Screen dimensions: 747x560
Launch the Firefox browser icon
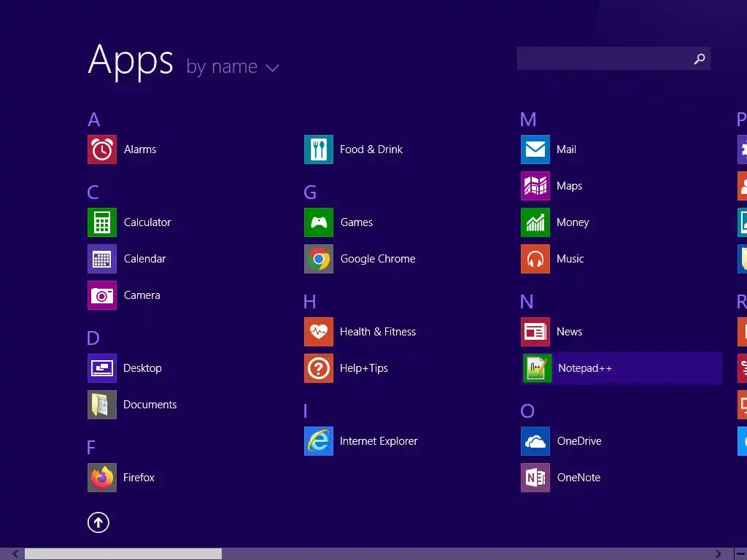point(102,478)
